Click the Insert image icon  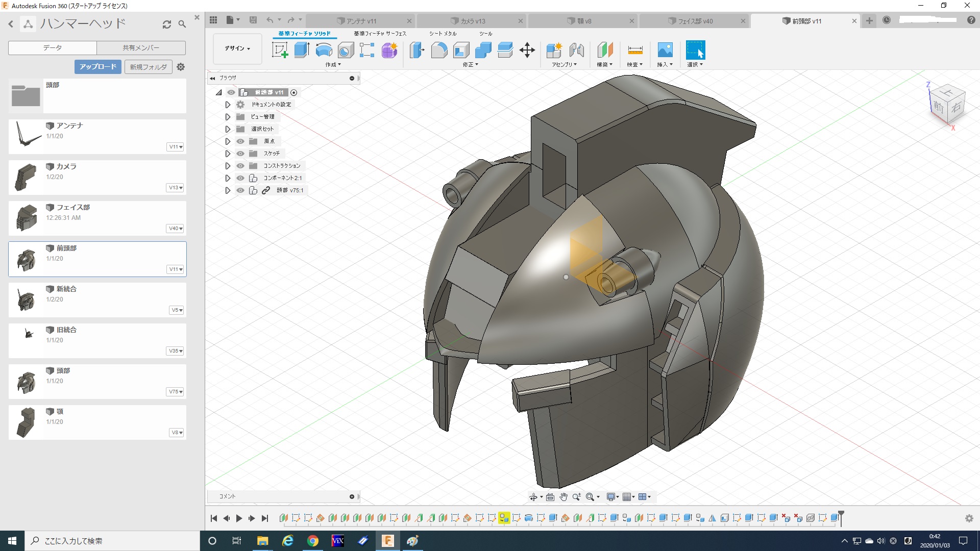665,50
